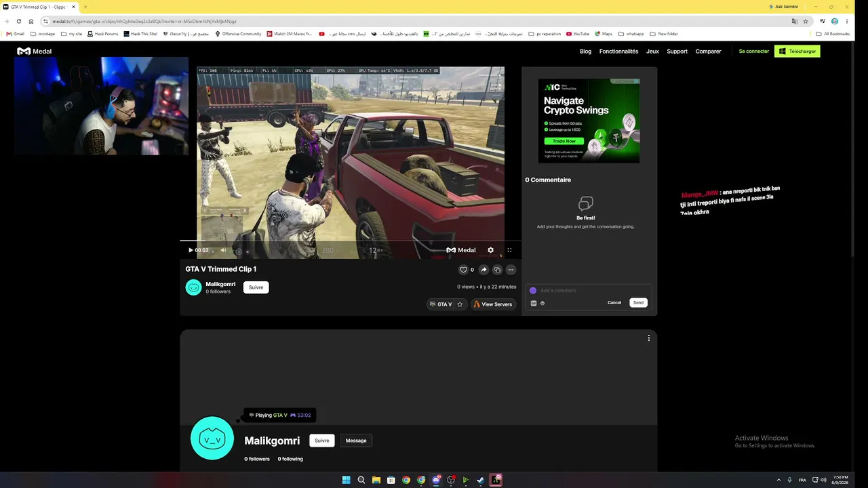This screenshot has height=488, width=868.
Task: Open the profile card's three-dot menu
Action: click(x=648, y=338)
